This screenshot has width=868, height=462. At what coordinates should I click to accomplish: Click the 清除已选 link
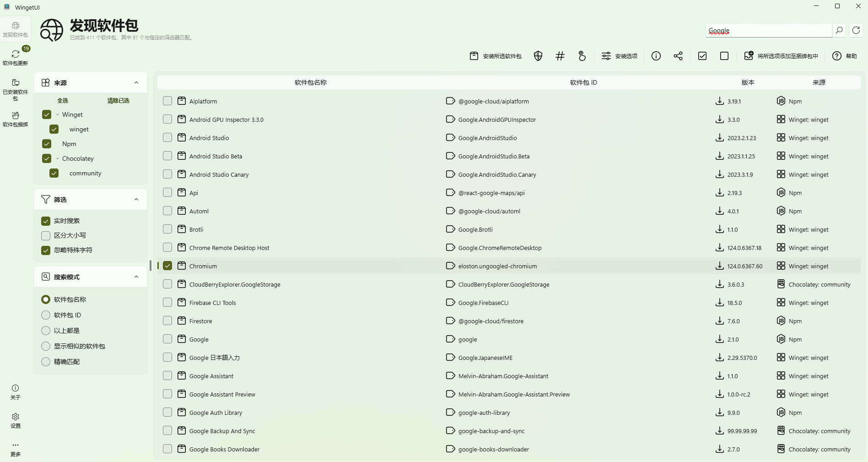[x=118, y=101]
